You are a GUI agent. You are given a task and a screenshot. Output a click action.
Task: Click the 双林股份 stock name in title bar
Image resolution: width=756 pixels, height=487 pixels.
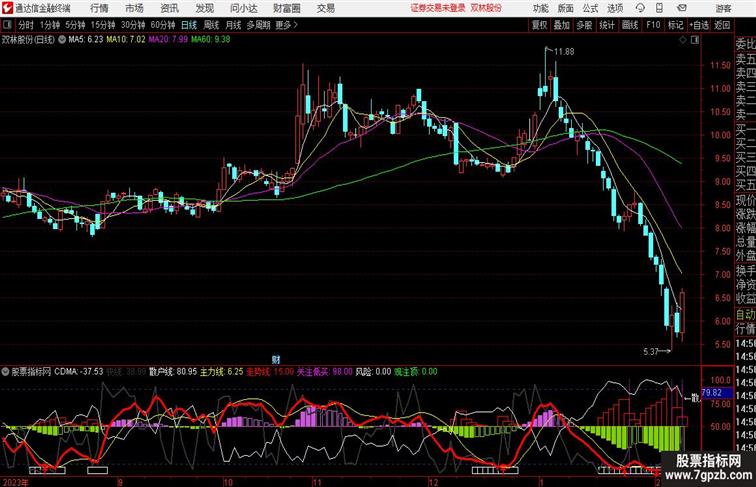(x=486, y=8)
